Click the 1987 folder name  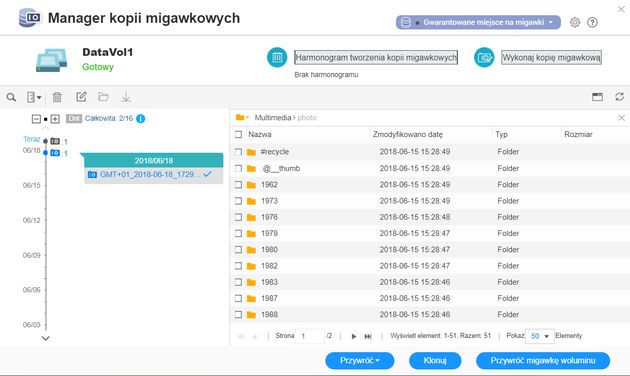[x=269, y=298]
